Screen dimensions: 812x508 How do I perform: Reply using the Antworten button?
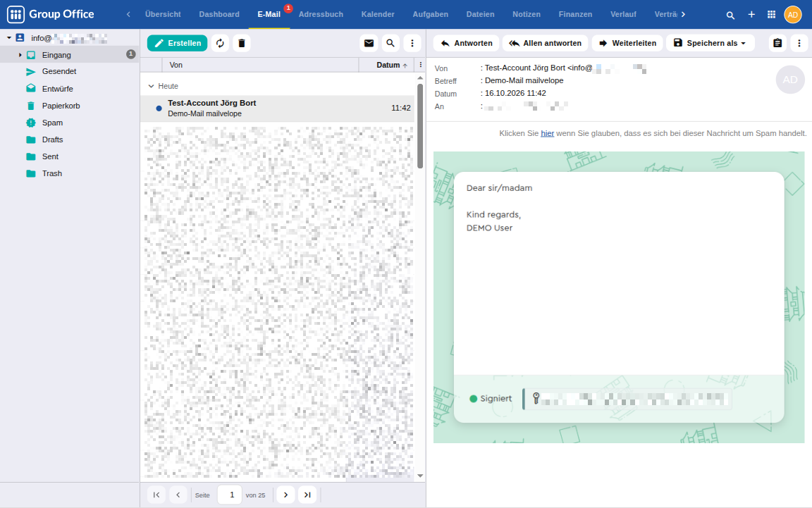466,43
